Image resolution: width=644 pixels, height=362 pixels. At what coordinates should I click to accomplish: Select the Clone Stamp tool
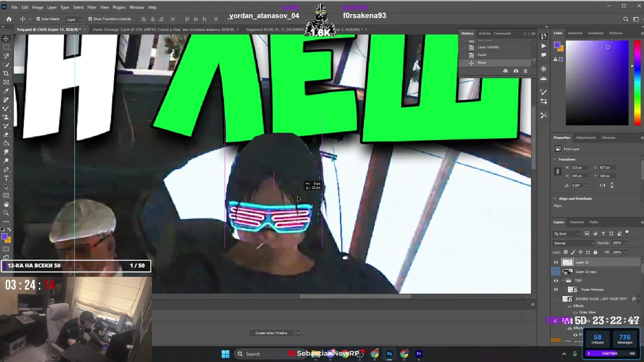click(6, 117)
